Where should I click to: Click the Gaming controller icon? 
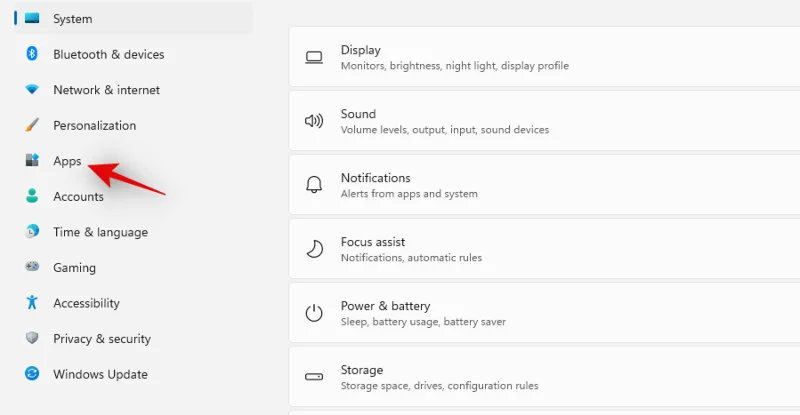[32, 268]
